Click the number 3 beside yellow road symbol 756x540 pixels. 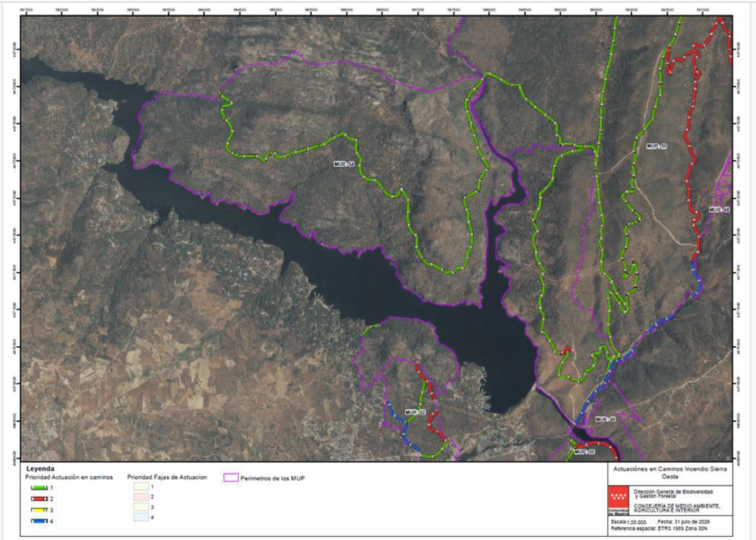[x=51, y=510]
